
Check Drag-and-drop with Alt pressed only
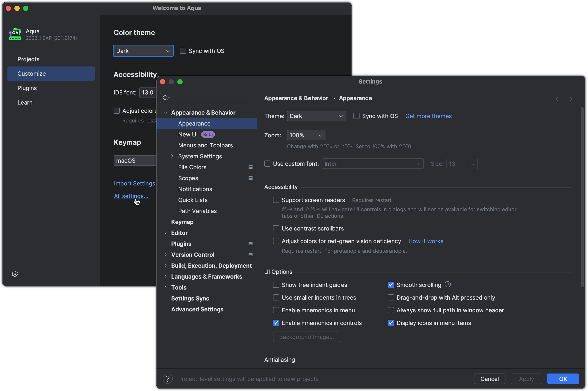tap(391, 297)
